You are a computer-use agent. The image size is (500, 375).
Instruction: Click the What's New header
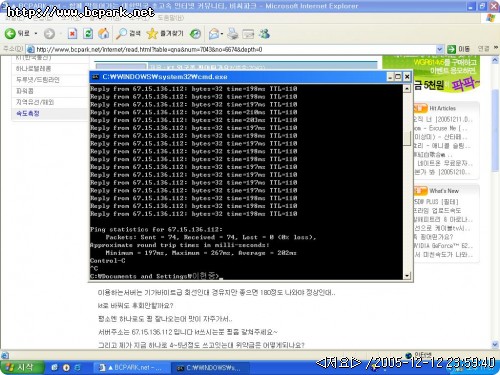coord(444,191)
